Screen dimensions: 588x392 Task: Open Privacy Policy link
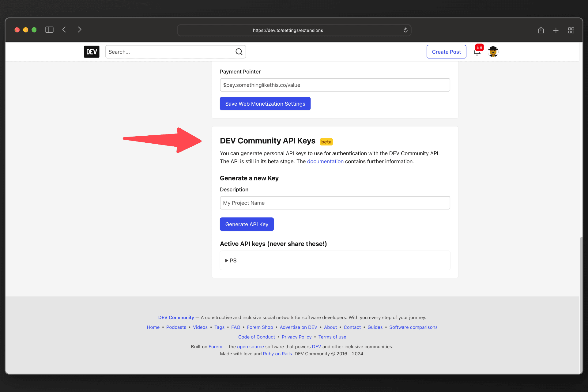click(x=297, y=337)
